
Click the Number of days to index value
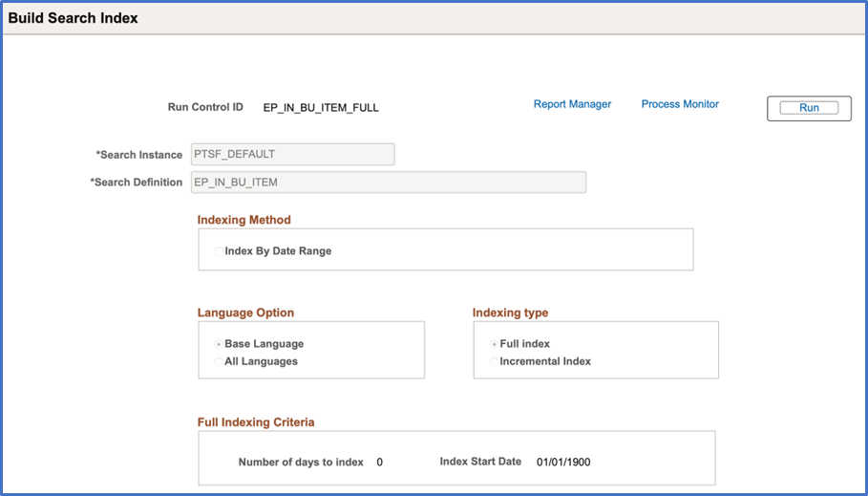[379, 463]
